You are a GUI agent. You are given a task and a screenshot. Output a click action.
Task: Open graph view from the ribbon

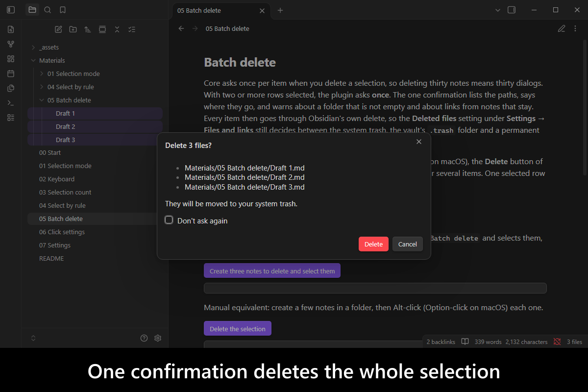tap(11, 44)
